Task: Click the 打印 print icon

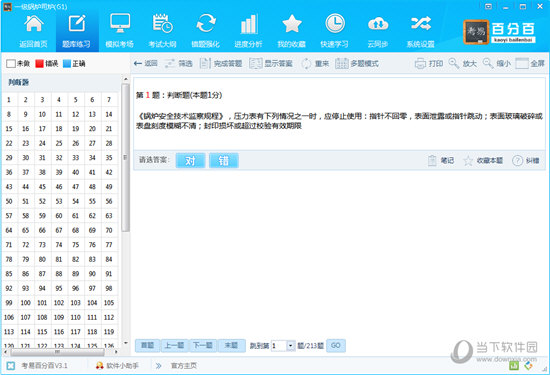Action: pyautogui.click(x=429, y=63)
